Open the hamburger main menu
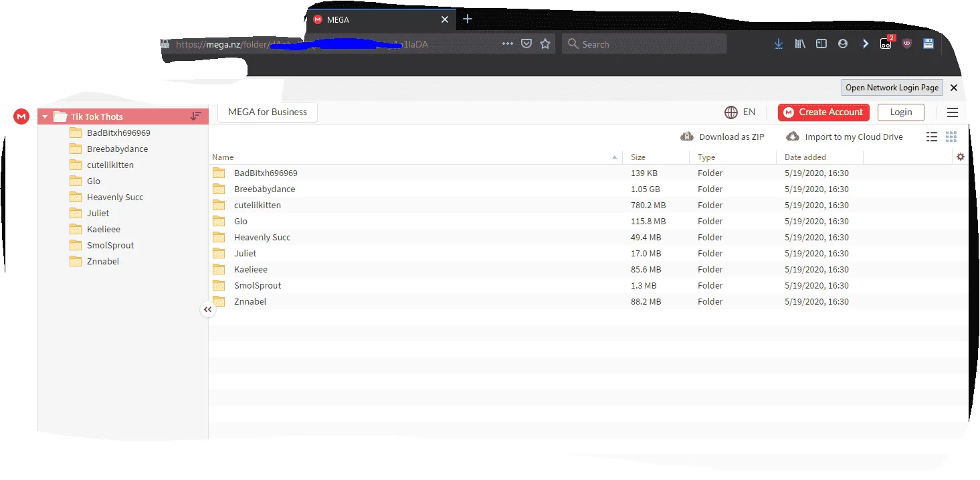 pyautogui.click(x=953, y=112)
